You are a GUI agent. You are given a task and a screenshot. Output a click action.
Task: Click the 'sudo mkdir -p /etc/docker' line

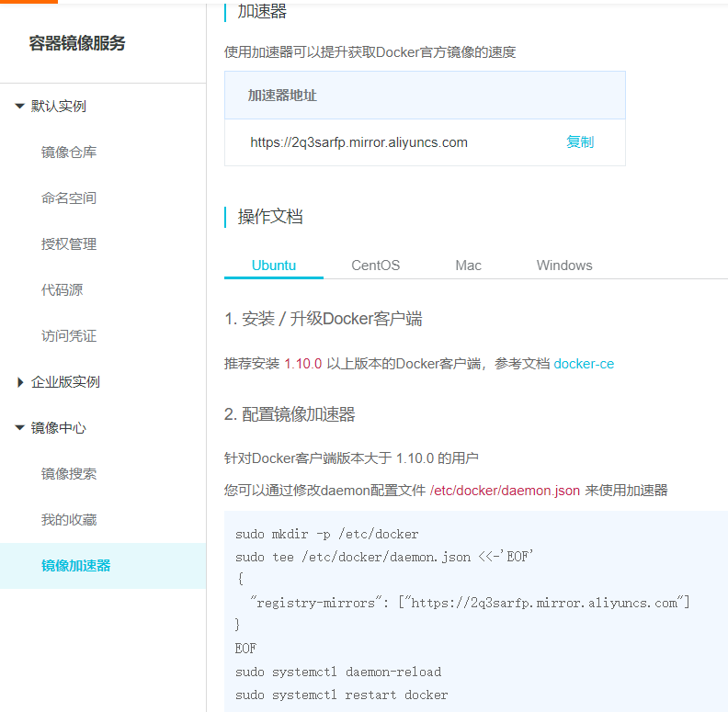(327, 535)
